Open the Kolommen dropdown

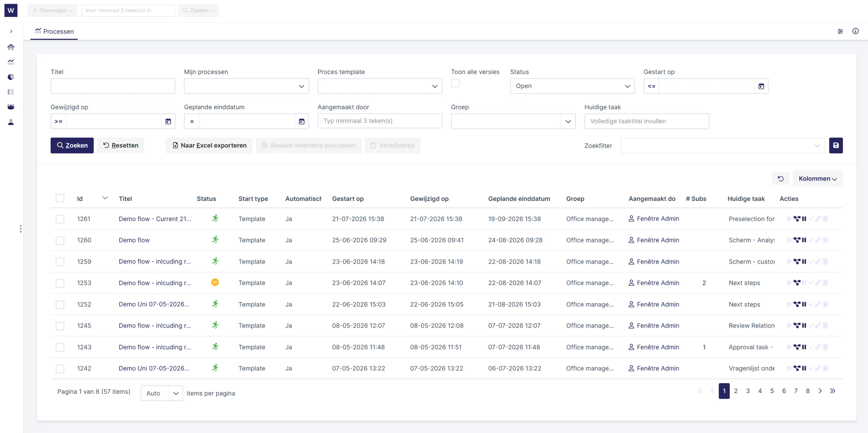[x=818, y=179]
